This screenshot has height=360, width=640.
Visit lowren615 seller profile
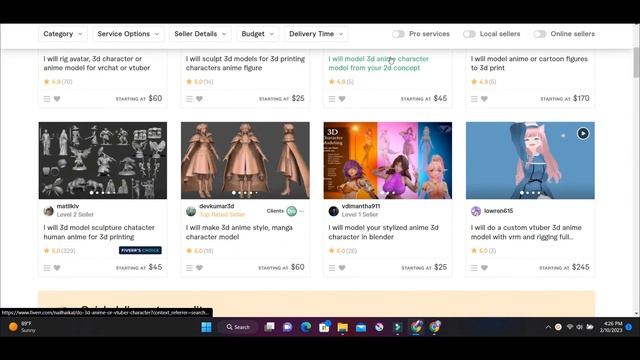tap(498, 211)
